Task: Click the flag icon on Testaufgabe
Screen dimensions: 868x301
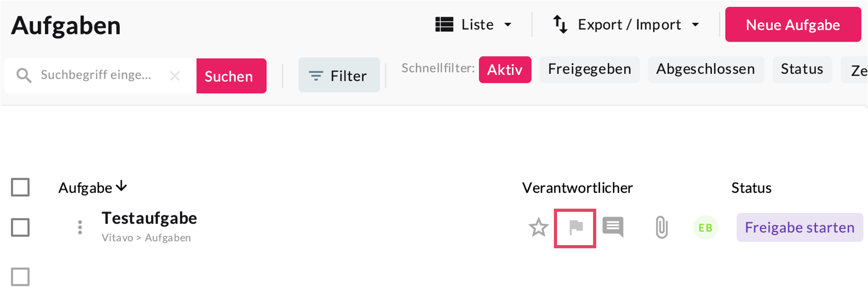Action: [x=576, y=227]
